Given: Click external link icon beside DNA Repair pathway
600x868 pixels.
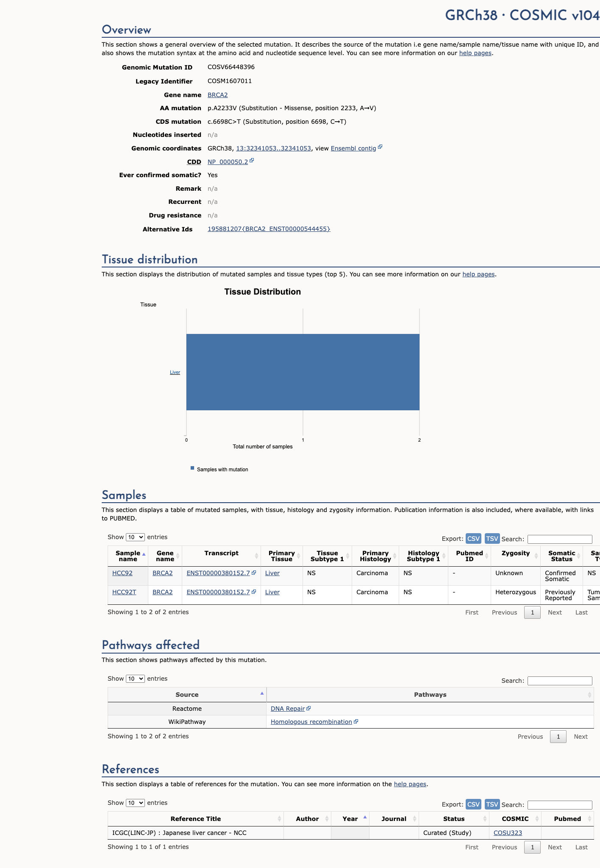Looking at the screenshot, I should coord(308,708).
